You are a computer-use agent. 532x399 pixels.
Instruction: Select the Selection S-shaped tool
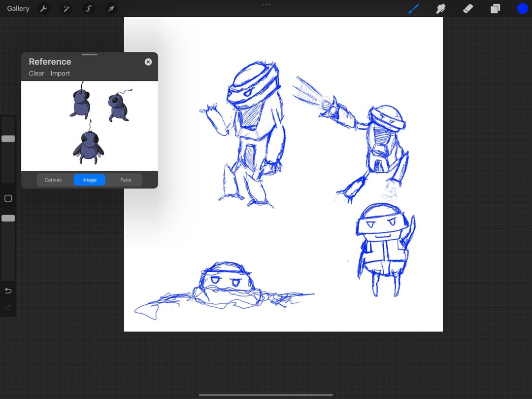tap(89, 8)
